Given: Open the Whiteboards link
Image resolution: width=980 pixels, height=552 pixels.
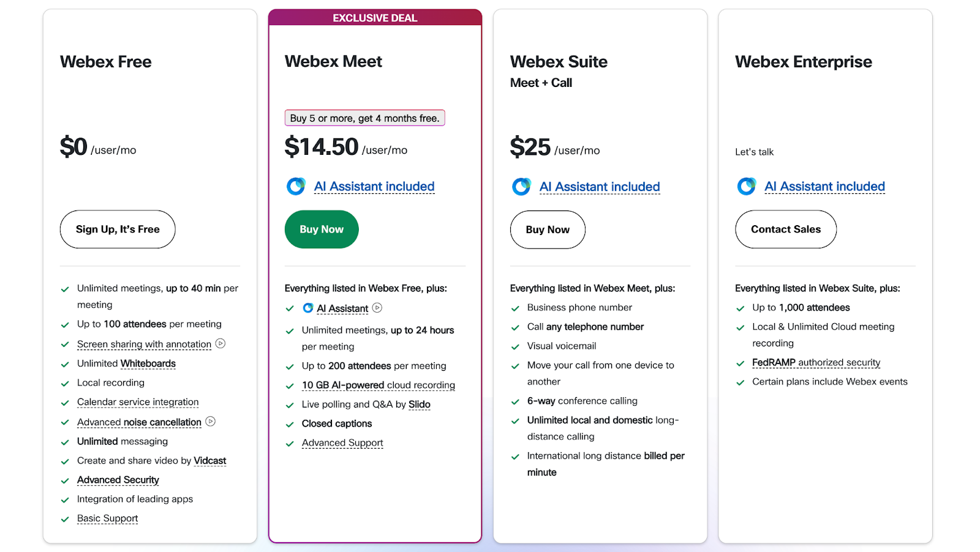Looking at the screenshot, I should point(148,364).
